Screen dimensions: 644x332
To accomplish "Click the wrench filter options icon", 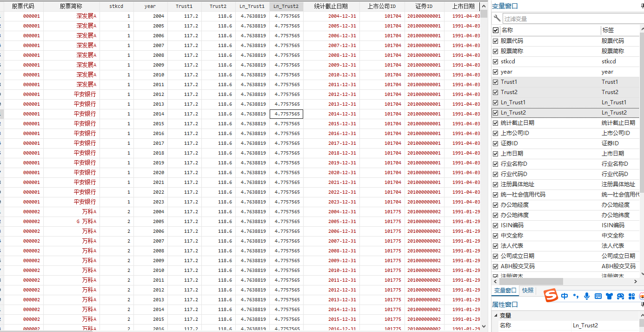I will (x=497, y=19).
